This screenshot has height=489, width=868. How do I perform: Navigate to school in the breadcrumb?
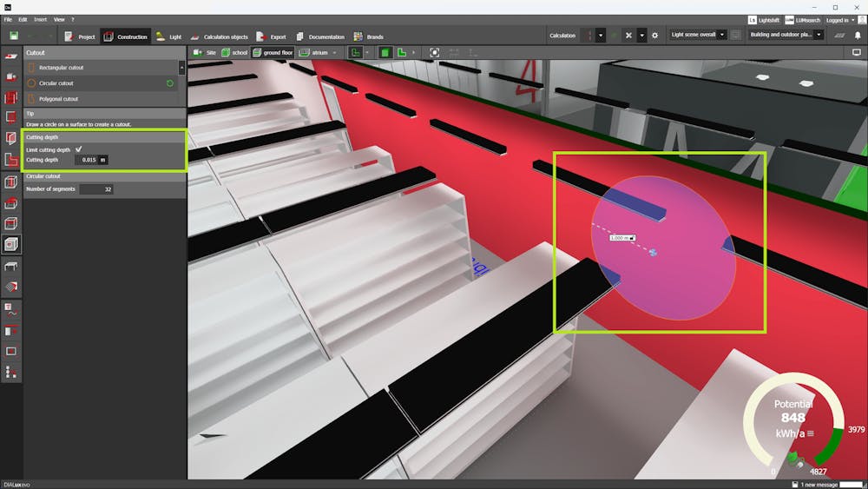point(234,53)
